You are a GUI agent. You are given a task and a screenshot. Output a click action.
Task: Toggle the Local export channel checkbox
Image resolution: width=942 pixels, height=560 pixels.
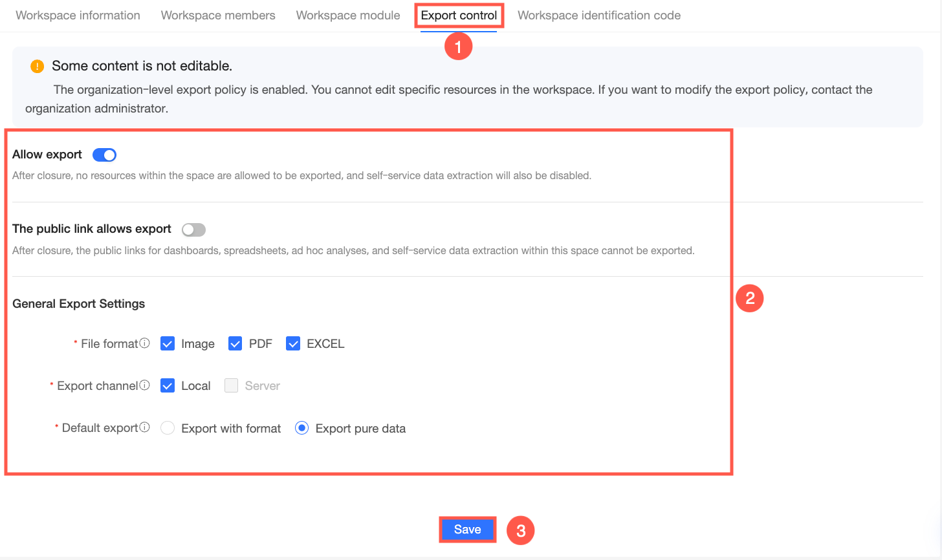click(x=168, y=386)
